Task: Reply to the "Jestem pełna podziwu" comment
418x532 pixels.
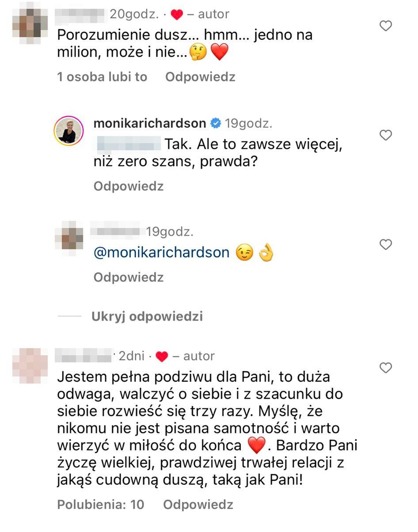Action: pos(198,504)
